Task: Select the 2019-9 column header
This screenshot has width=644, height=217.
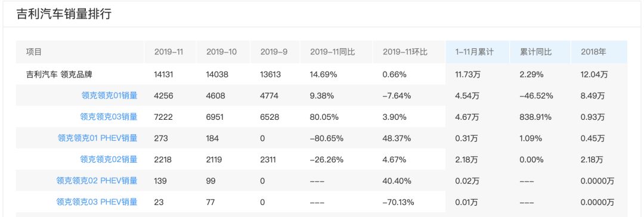Action: 274,52
